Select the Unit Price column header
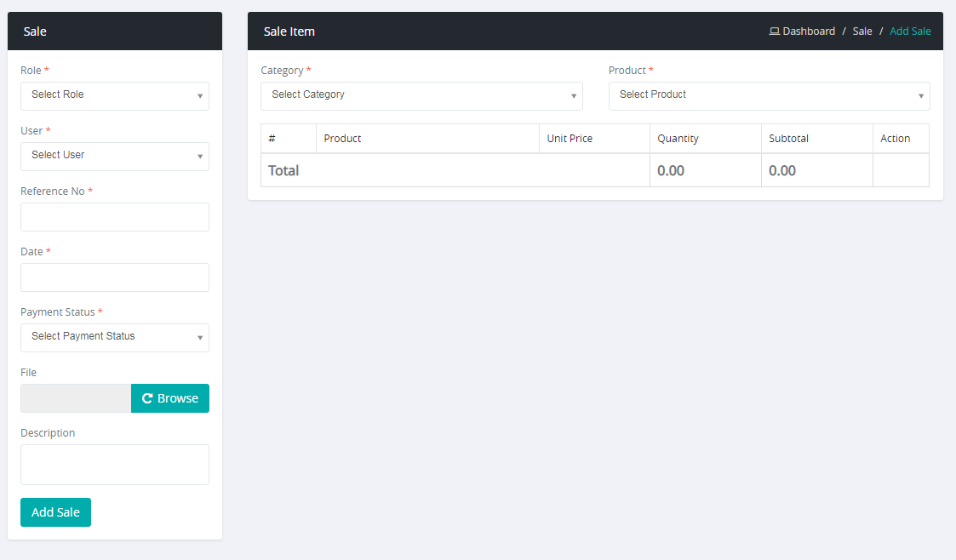 570,139
